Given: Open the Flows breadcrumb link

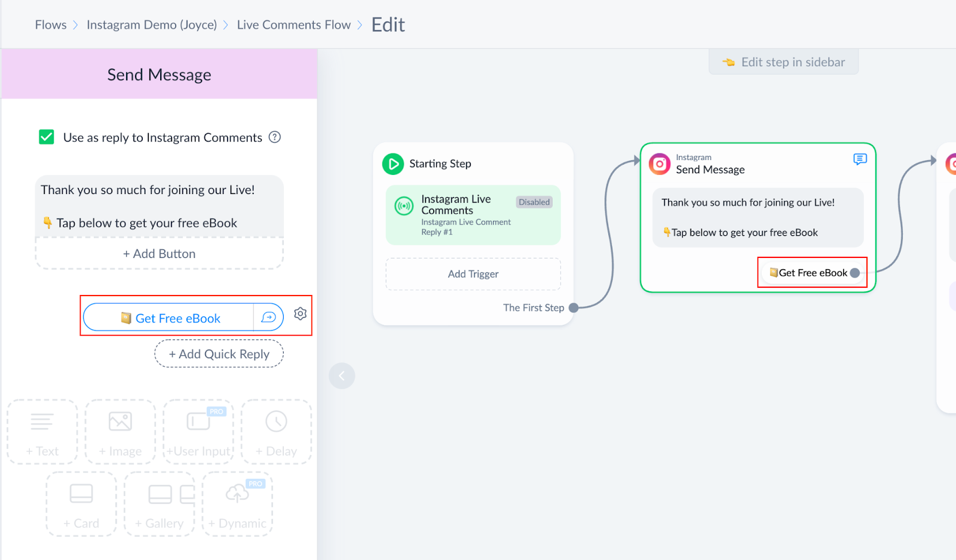Looking at the screenshot, I should [50, 24].
